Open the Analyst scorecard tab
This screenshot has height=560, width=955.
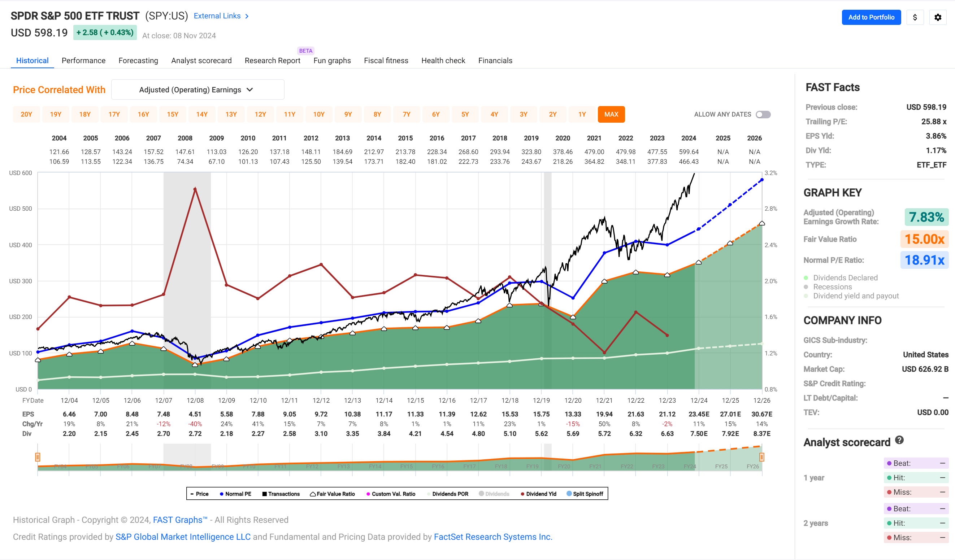(x=201, y=61)
